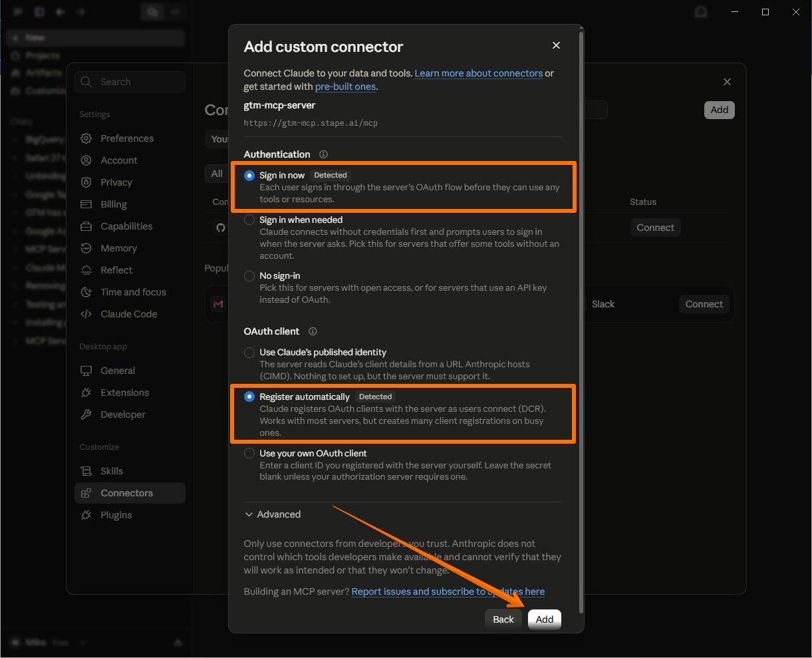The image size is (812, 658).
Task: Click the back arrow in the top toolbar
Action: (x=60, y=12)
